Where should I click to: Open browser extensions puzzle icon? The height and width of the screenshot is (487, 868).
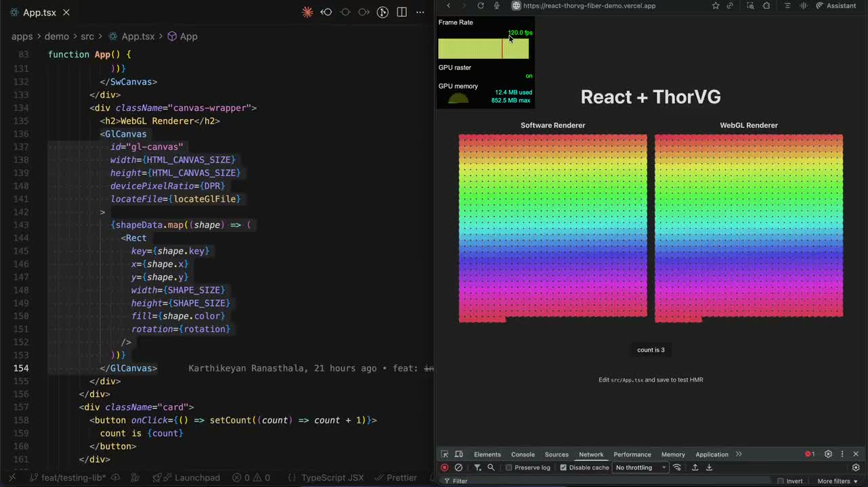click(x=766, y=5)
